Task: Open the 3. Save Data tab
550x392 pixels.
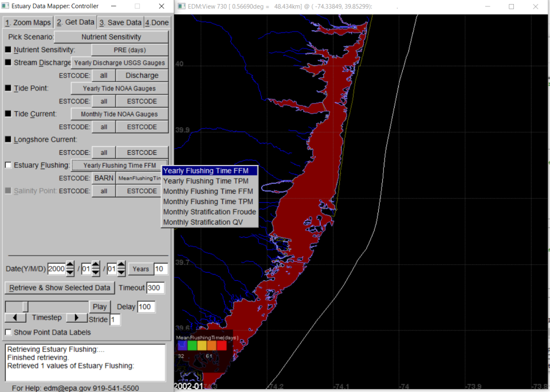Action: pos(120,22)
